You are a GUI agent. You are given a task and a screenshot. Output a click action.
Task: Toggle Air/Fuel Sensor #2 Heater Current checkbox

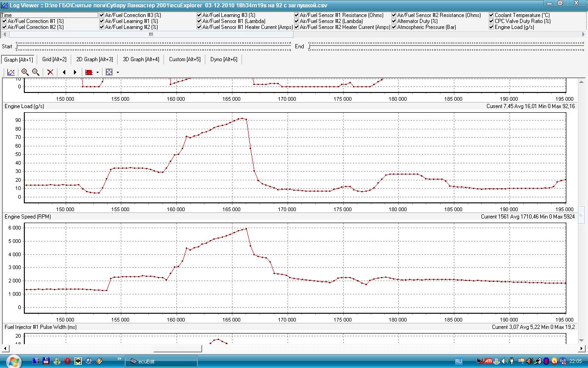(x=297, y=27)
